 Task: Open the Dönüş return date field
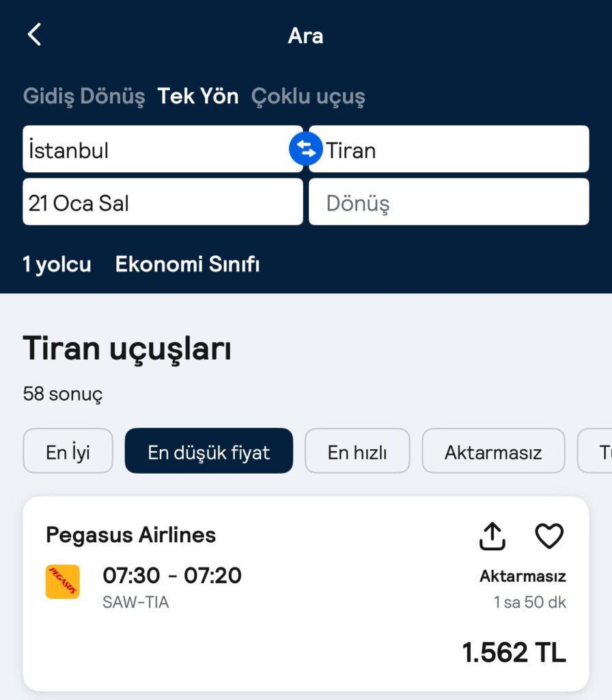click(x=449, y=202)
